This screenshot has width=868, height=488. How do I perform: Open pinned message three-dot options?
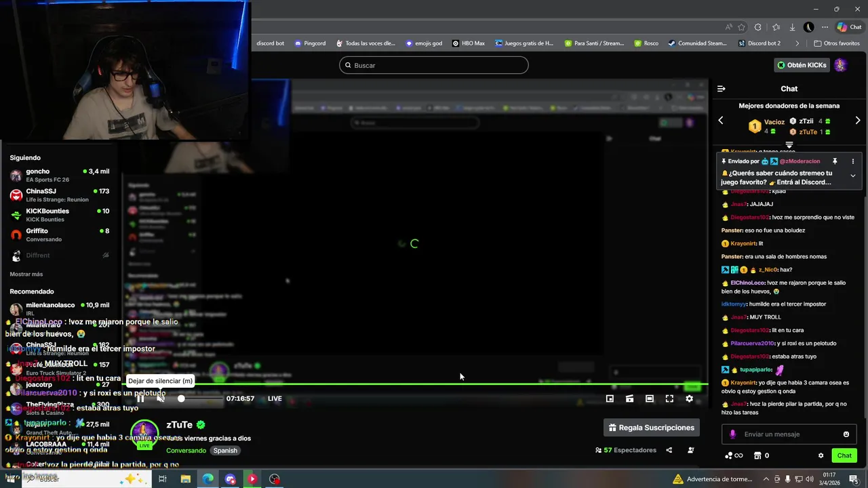(853, 161)
